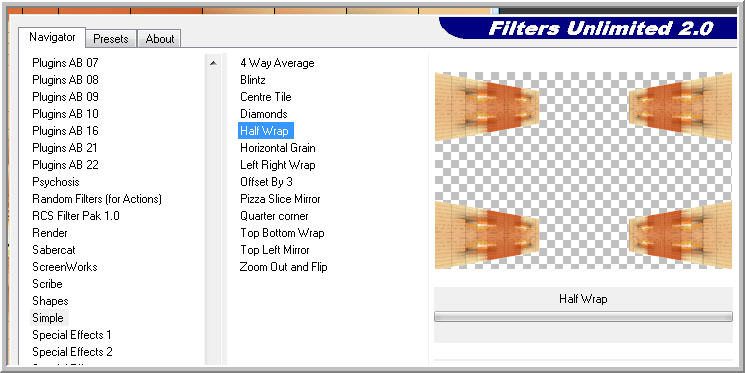Viewport: 745px width, 373px height.
Task: Select the Top Left Mirror filter
Action: (275, 250)
